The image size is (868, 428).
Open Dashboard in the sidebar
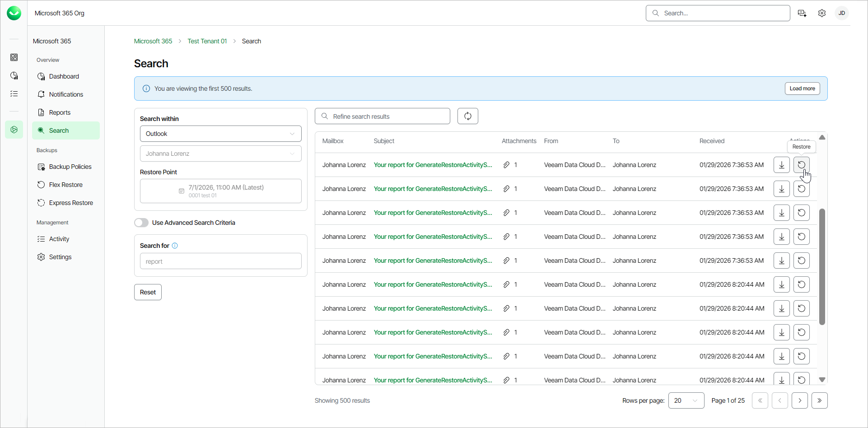click(66, 76)
